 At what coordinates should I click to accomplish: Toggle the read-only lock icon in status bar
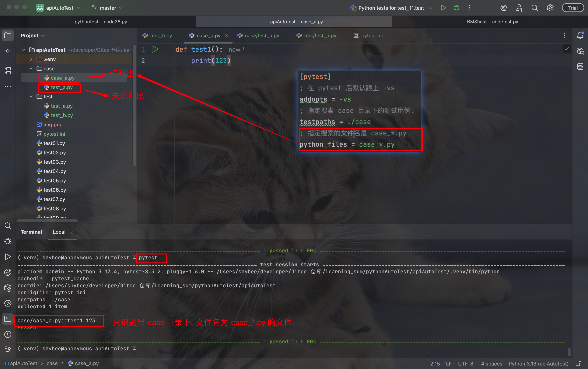point(578,364)
